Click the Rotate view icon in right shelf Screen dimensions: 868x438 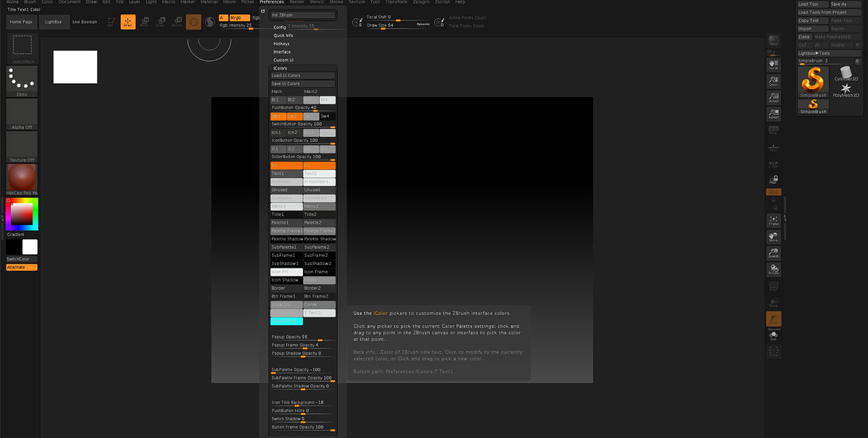(773, 270)
